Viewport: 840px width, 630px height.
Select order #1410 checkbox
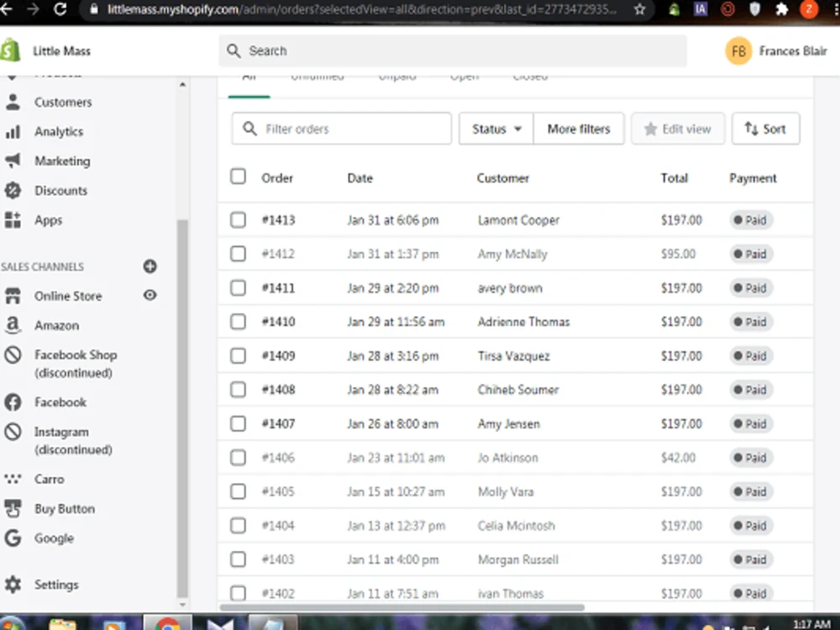(x=238, y=322)
